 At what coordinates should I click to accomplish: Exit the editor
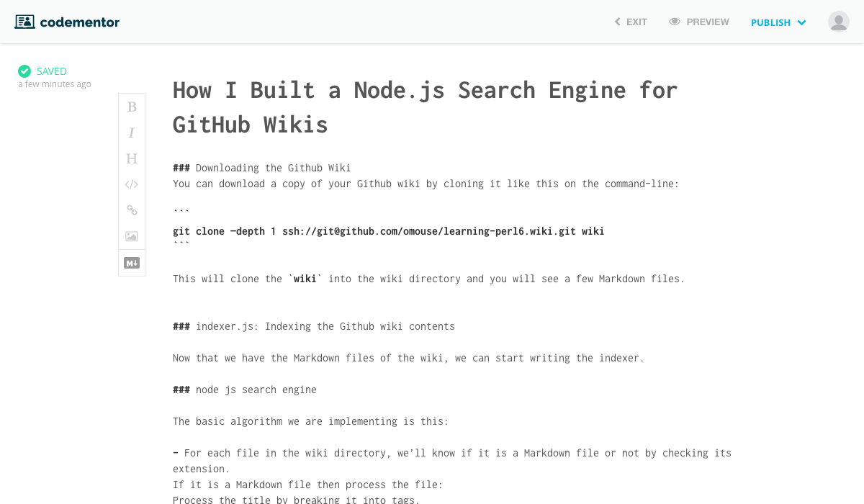coord(631,22)
